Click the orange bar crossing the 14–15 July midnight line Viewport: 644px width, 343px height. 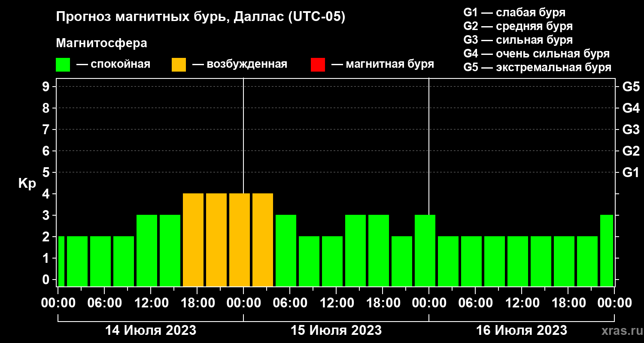(240, 240)
